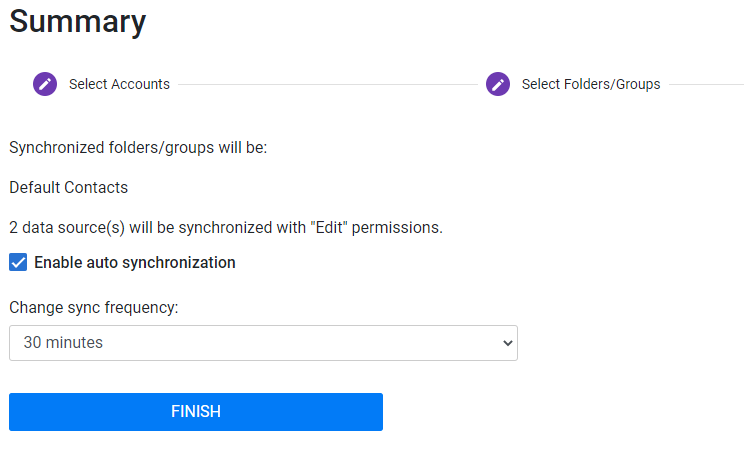The height and width of the screenshot is (451, 744).
Task: Open the Select Folders/Groups step label
Action: click(x=591, y=84)
